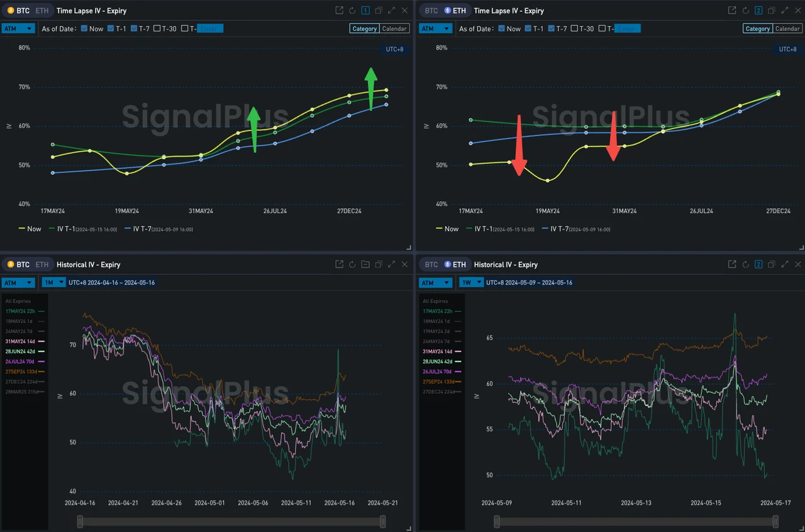Click the T- date input field in ETH Time Lapse

[x=628, y=28]
